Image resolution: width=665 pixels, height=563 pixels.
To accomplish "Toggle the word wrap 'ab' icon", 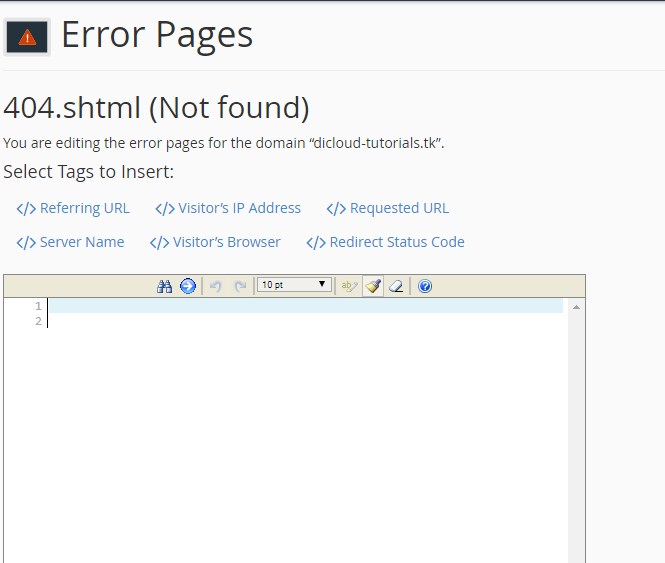I will [x=349, y=286].
